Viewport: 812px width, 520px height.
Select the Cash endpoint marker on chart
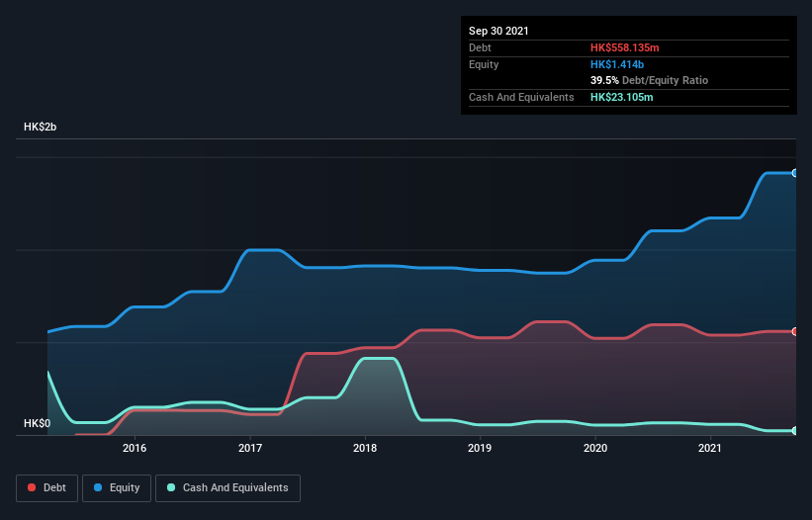click(795, 430)
